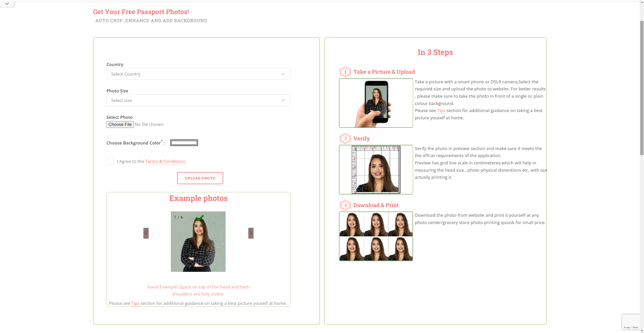
Task: Click the Terms & Conditions link
Action: (x=165, y=161)
